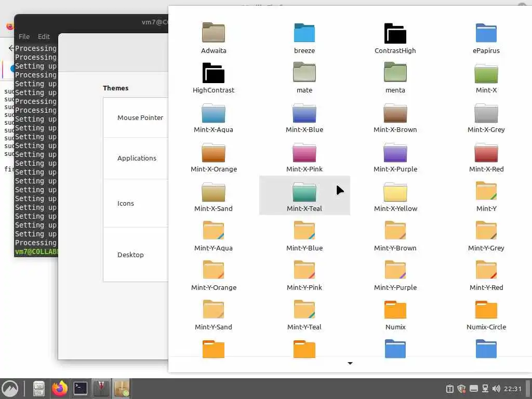This screenshot has height=399, width=532.
Task: Switch to the Themes taskbar entry
Action: pyautogui.click(x=101, y=389)
